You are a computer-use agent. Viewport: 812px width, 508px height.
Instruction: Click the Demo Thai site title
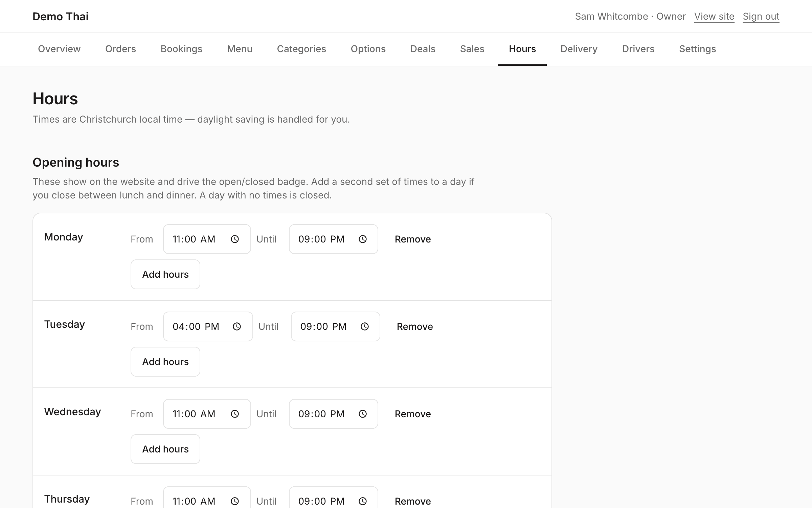[x=61, y=16]
